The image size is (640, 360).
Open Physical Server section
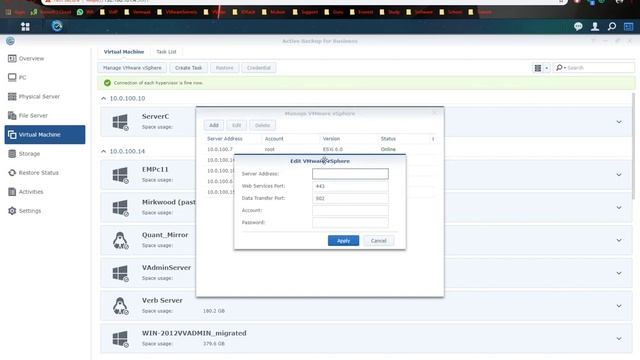pyautogui.click(x=45, y=96)
